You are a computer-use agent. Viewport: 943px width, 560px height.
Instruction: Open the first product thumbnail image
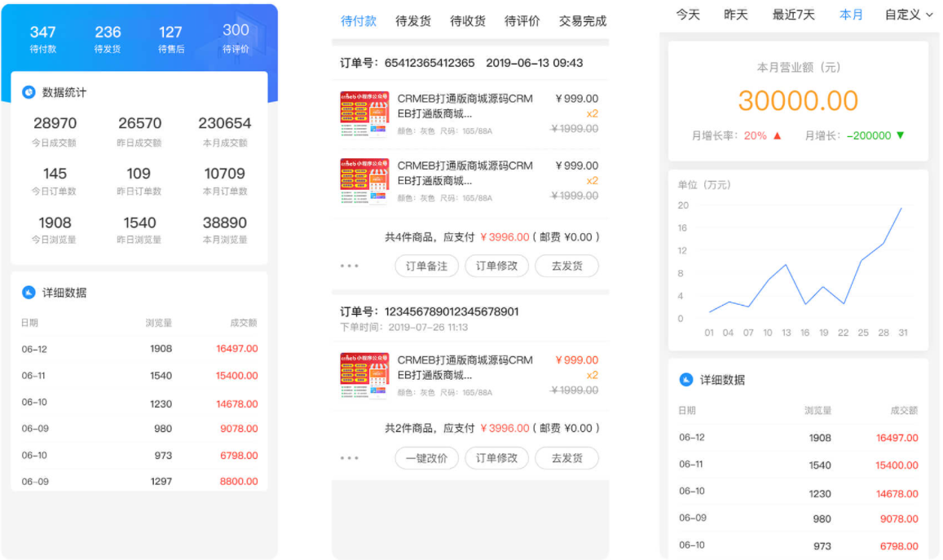click(x=364, y=113)
